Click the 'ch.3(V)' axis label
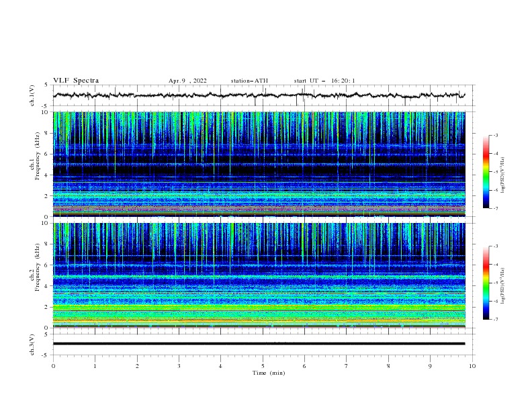532x411 pixels. tap(32, 345)
